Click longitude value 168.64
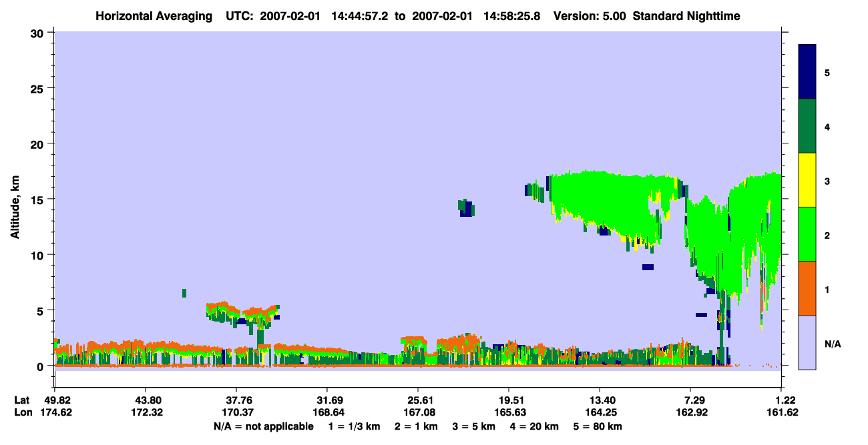 [327, 412]
